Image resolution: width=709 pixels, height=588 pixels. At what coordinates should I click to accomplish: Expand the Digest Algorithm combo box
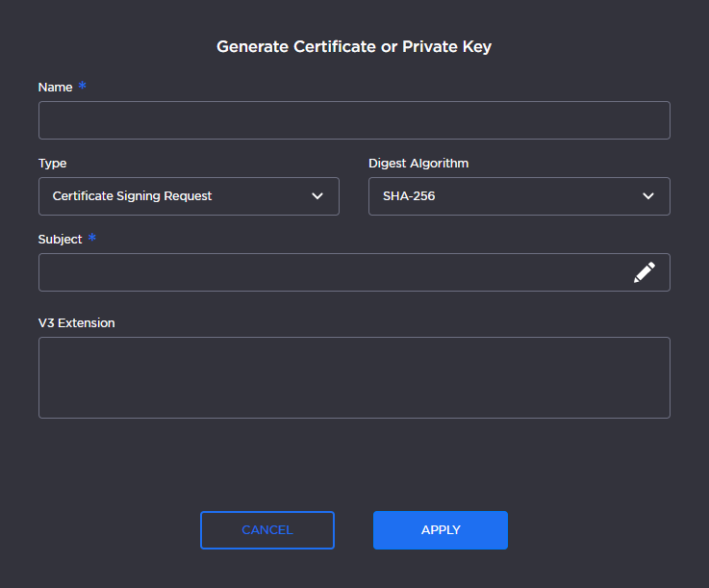(x=519, y=196)
